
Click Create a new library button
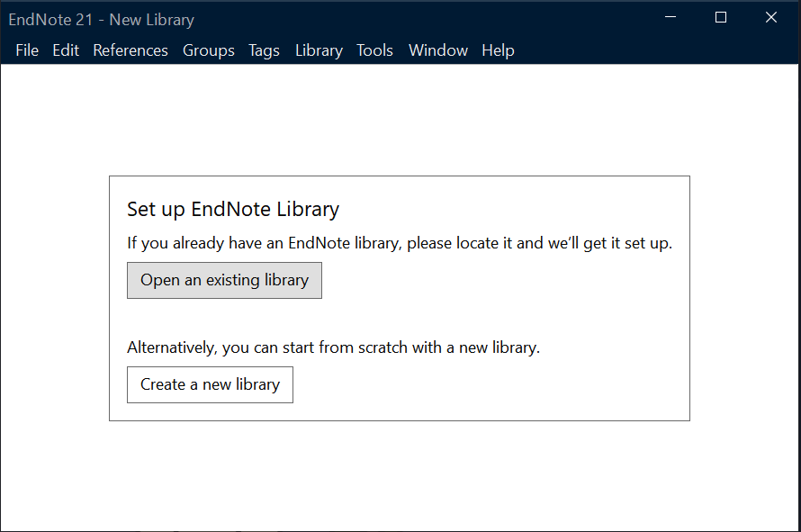tap(210, 384)
